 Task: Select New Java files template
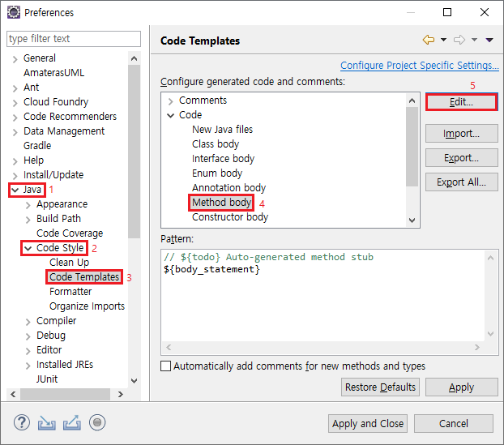pyautogui.click(x=223, y=129)
